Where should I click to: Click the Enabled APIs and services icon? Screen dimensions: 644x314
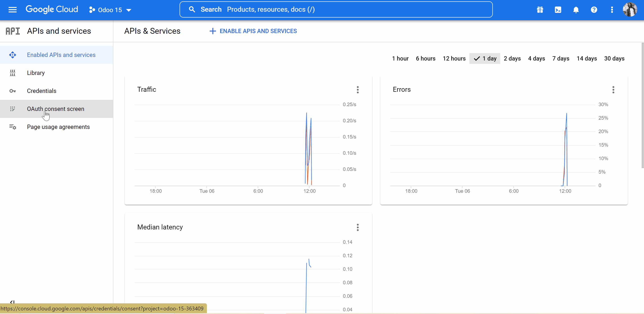[13, 55]
